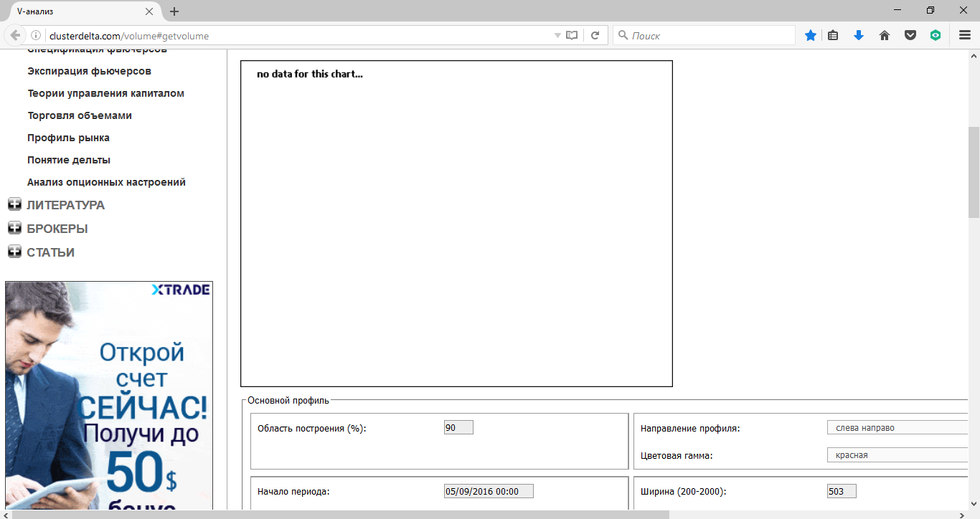980x519 pixels.
Task: Open a new browser tab
Action: point(174,11)
